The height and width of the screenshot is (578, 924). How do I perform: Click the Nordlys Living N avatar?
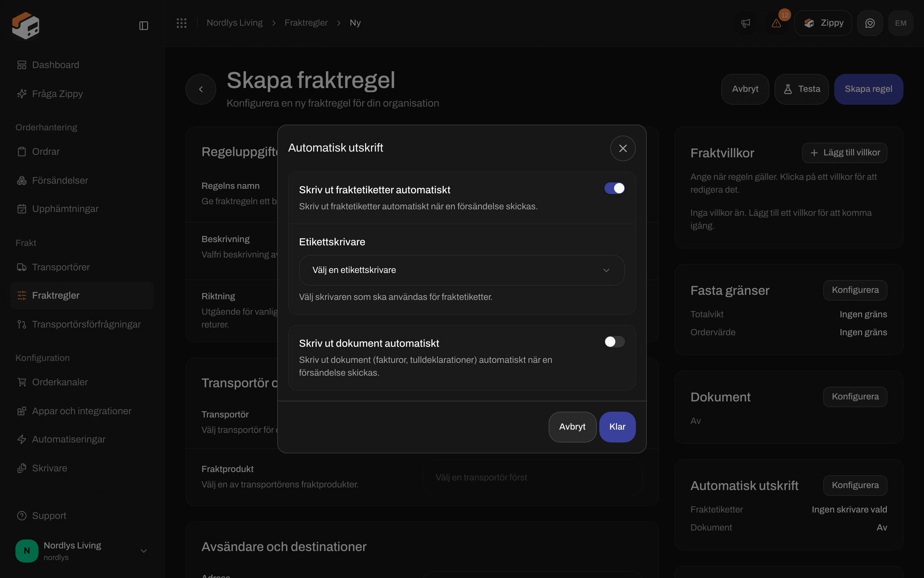coord(27,551)
